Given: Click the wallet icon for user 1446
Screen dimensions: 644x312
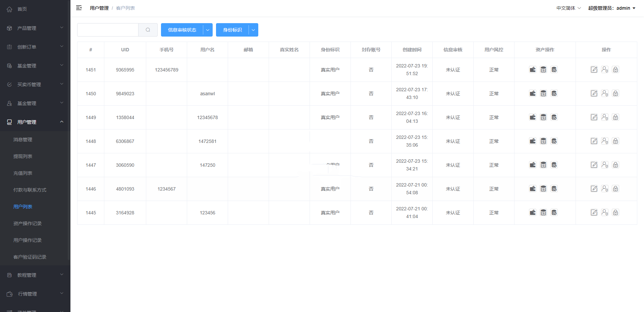Looking at the screenshot, I should 533,189.
